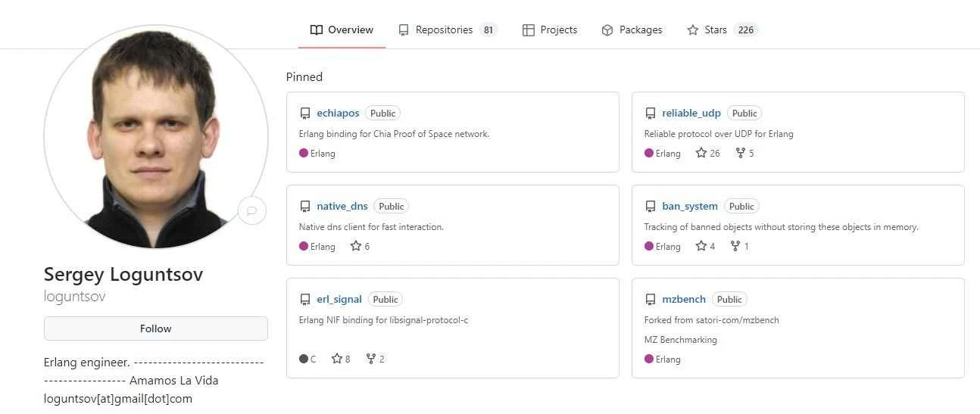Click the star icon on native_dns

pos(356,247)
